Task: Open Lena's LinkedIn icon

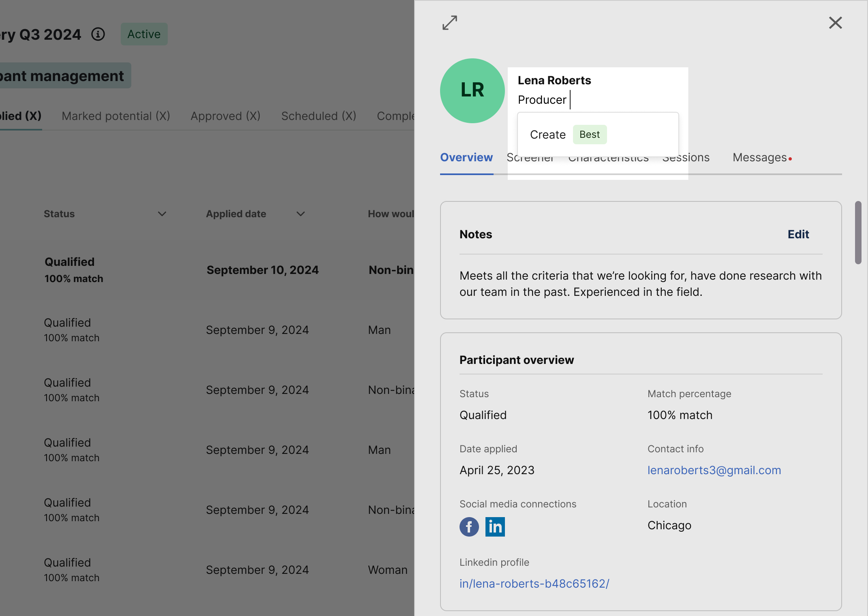Action: point(495,527)
